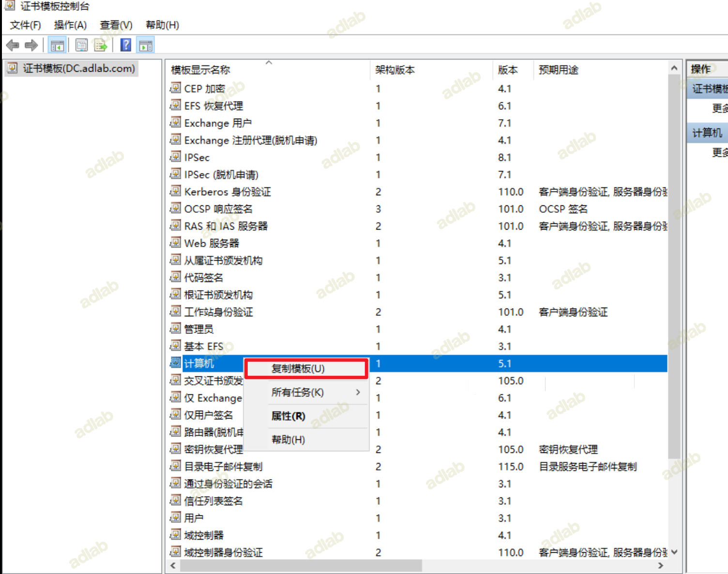Toggle the show/hide action pane icon
The width and height of the screenshot is (728, 574).
point(146,46)
